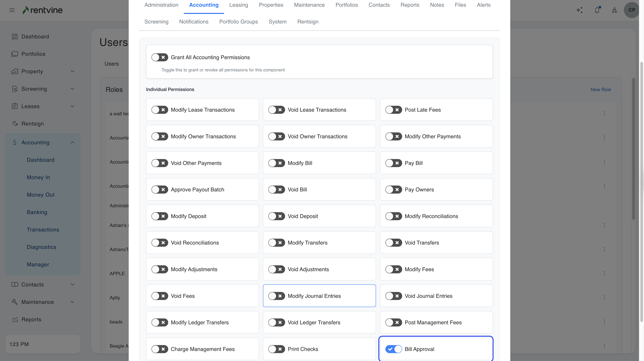Click the Dashboard grid icon in sidebar
This screenshot has width=644, height=361.
15,37
